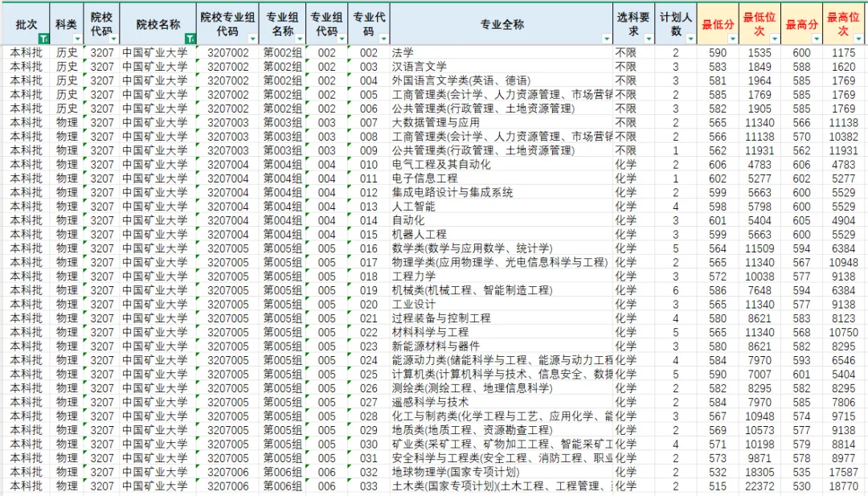Click the 最低位次 value 18305
Viewport: 868px width, 496px height.
[x=759, y=472]
